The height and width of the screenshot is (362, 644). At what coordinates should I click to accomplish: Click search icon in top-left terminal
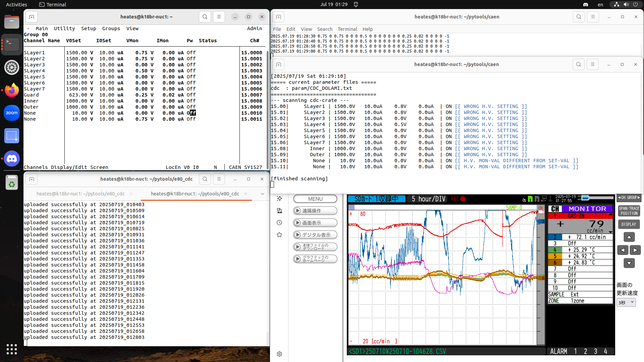coord(205,17)
